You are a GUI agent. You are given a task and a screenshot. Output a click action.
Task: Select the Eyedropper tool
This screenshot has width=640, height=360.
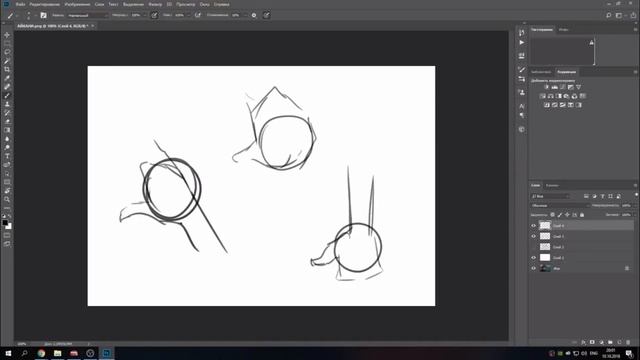pyautogui.click(x=7, y=78)
